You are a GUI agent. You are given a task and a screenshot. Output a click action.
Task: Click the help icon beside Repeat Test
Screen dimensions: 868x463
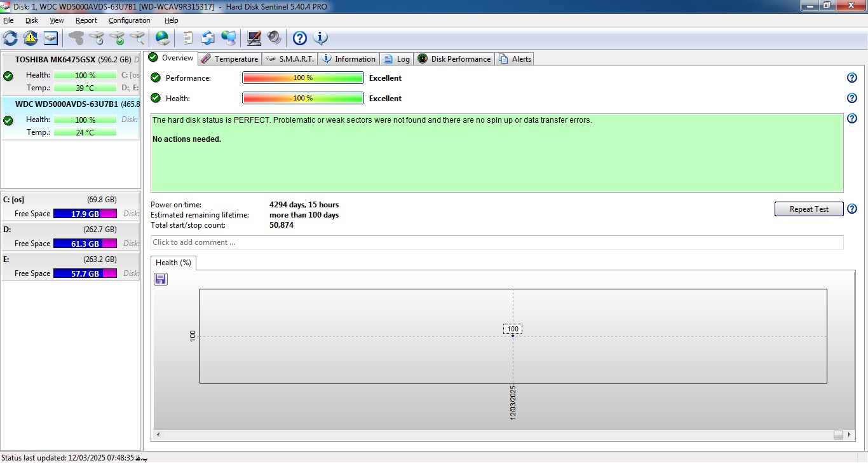[x=852, y=209]
